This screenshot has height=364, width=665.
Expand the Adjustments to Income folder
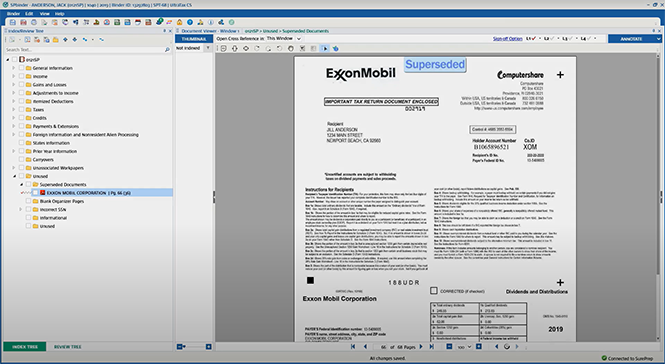pos(14,93)
